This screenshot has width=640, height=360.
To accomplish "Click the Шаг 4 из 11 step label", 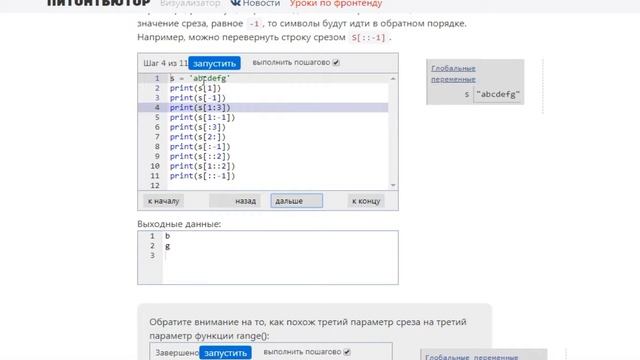I will pyautogui.click(x=165, y=63).
